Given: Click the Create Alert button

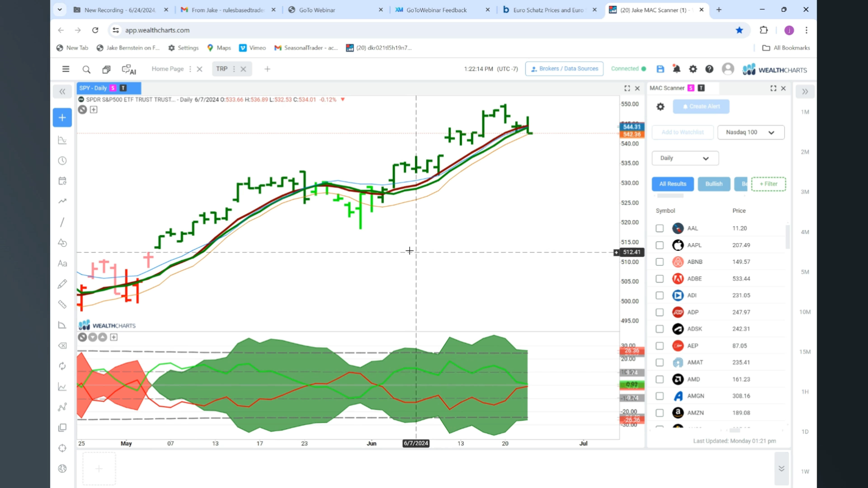Looking at the screenshot, I should (x=701, y=107).
